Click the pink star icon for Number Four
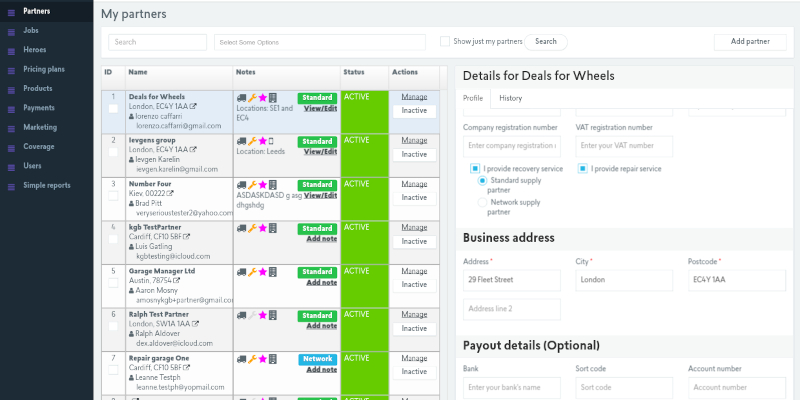Viewport: 800px width, 400px height. coord(262,184)
